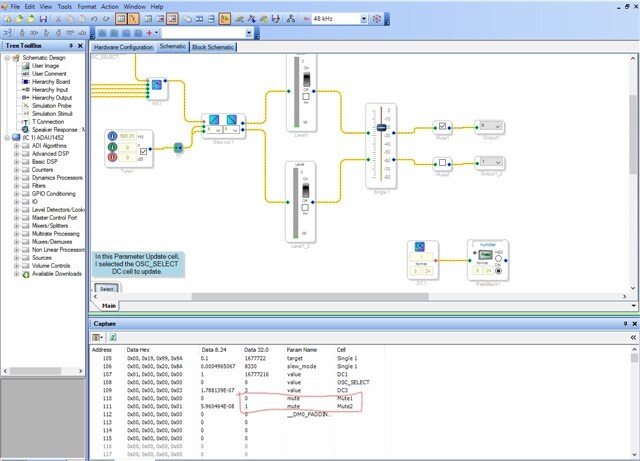Select Simulation Probe in tree

coord(51,106)
